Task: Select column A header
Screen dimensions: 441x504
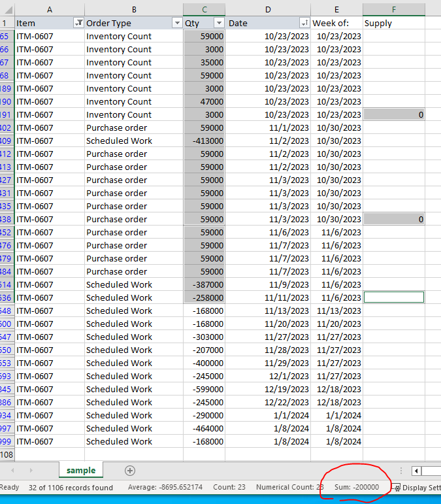Action: (50, 10)
